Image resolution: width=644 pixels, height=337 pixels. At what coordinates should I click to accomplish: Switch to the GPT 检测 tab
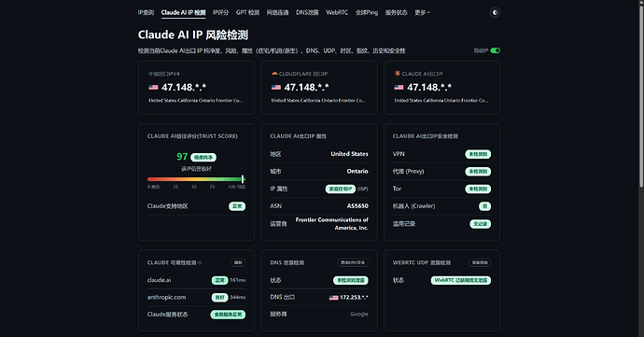pos(247,13)
